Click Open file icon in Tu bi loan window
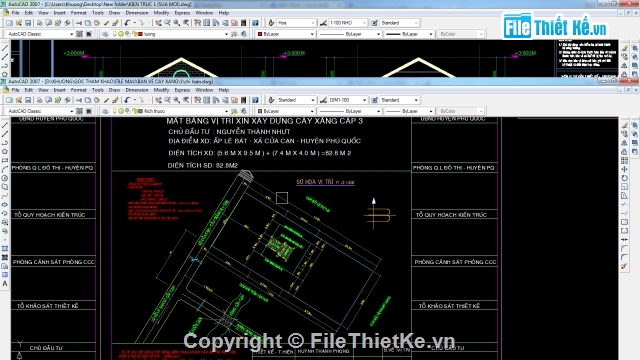The width and height of the screenshot is (640, 360). click(19, 100)
